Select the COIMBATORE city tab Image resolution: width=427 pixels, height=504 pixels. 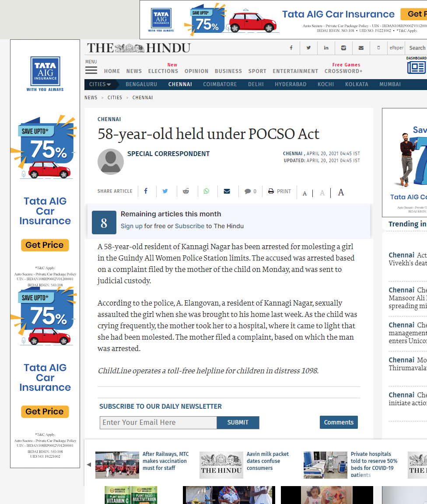coord(220,84)
